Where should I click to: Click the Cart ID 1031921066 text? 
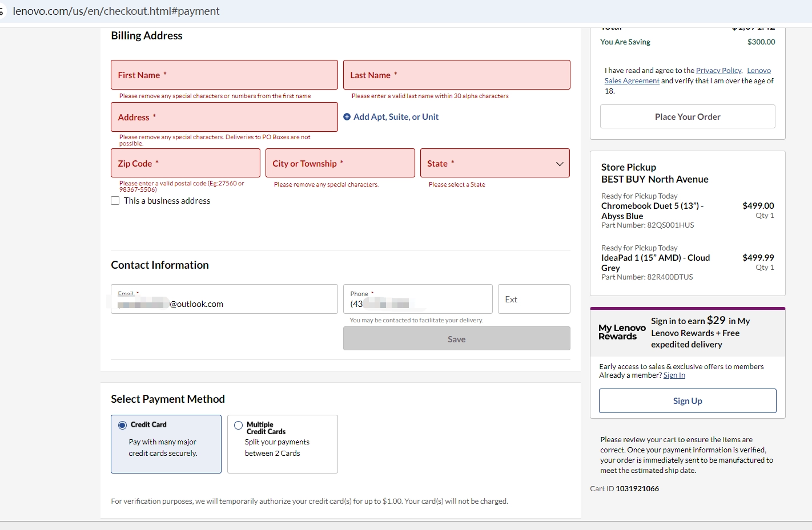(624, 489)
